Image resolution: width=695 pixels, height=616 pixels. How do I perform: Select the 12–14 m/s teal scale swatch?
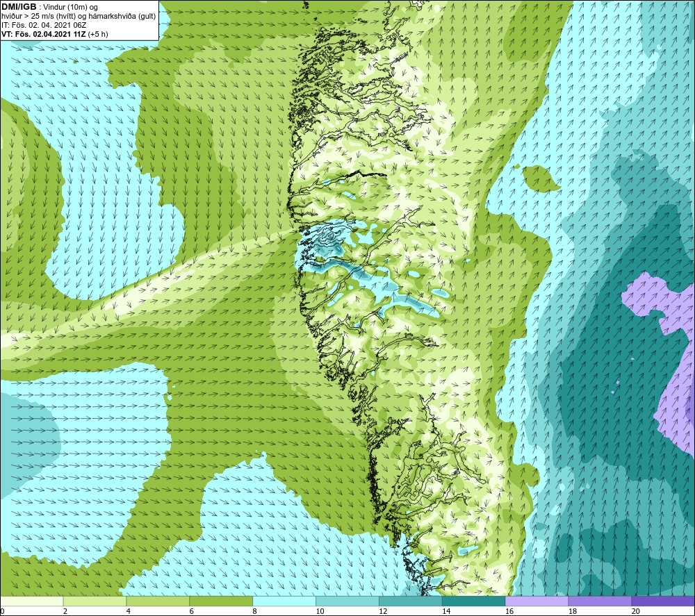(411, 601)
